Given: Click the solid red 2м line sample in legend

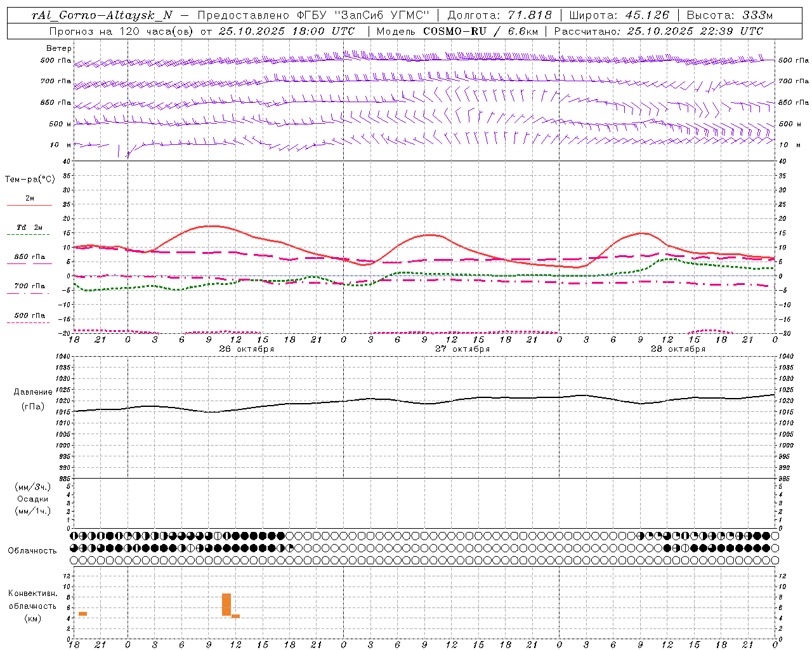Looking at the screenshot, I should [29, 206].
